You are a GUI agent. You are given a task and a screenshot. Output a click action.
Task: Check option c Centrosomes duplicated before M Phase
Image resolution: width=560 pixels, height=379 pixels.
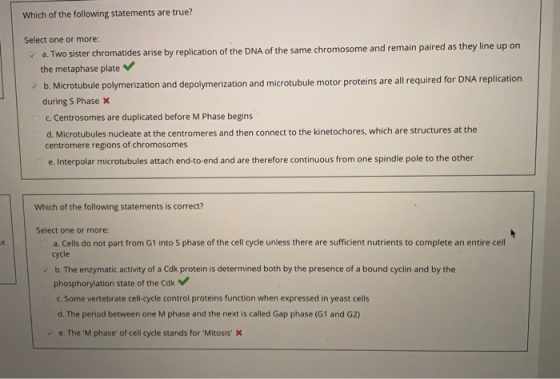(36, 118)
